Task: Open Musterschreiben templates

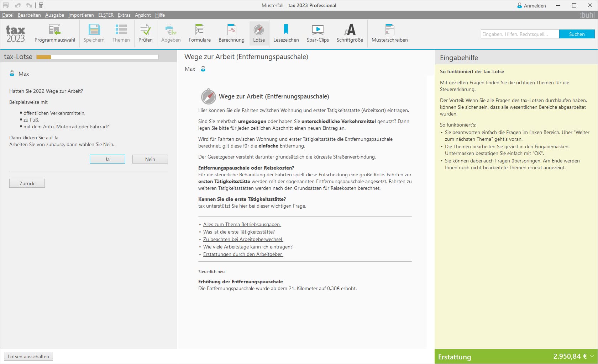Action: [390, 33]
